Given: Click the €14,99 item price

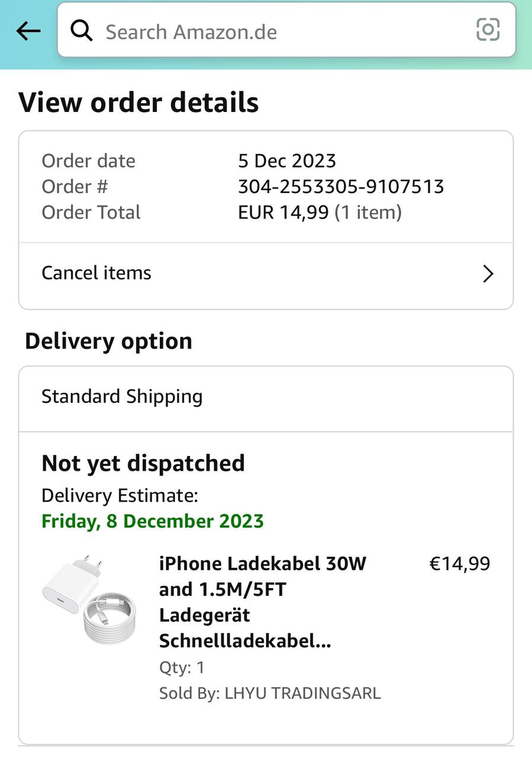Looking at the screenshot, I should pyautogui.click(x=459, y=564).
